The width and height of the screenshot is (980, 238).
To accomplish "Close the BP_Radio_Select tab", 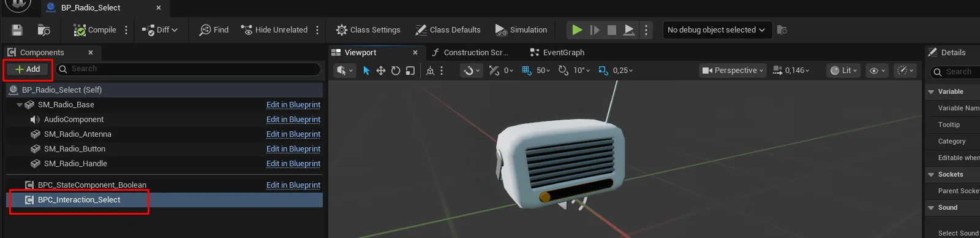I will click(x=159, y=8).
